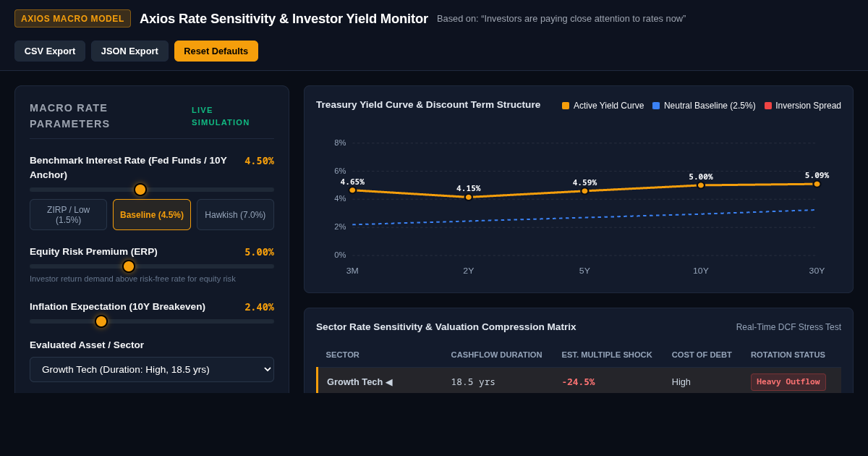Viewport: 868px width, 456px height.
Task: Click the 5Y yield point labeled 4.59%
Action: (584, 191)
